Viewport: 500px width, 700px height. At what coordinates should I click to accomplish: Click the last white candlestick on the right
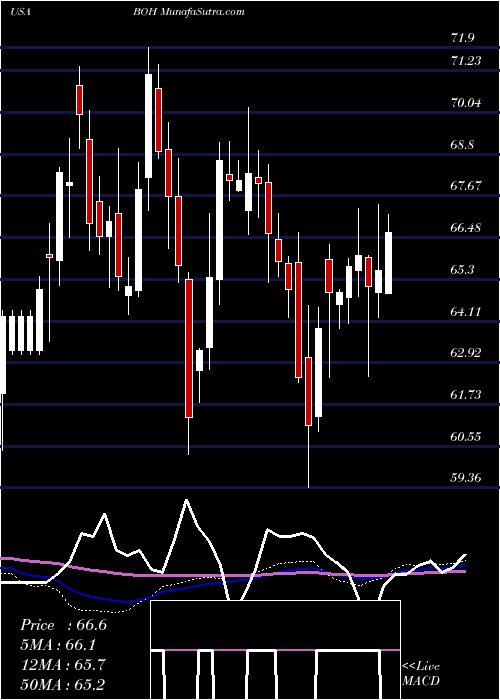click(388, 263)
